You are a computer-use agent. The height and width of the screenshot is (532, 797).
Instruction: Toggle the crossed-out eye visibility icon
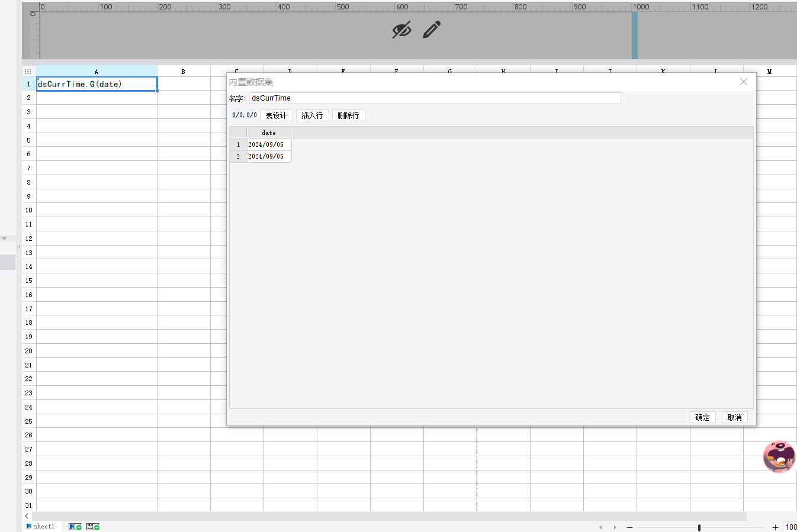point(401,30)
